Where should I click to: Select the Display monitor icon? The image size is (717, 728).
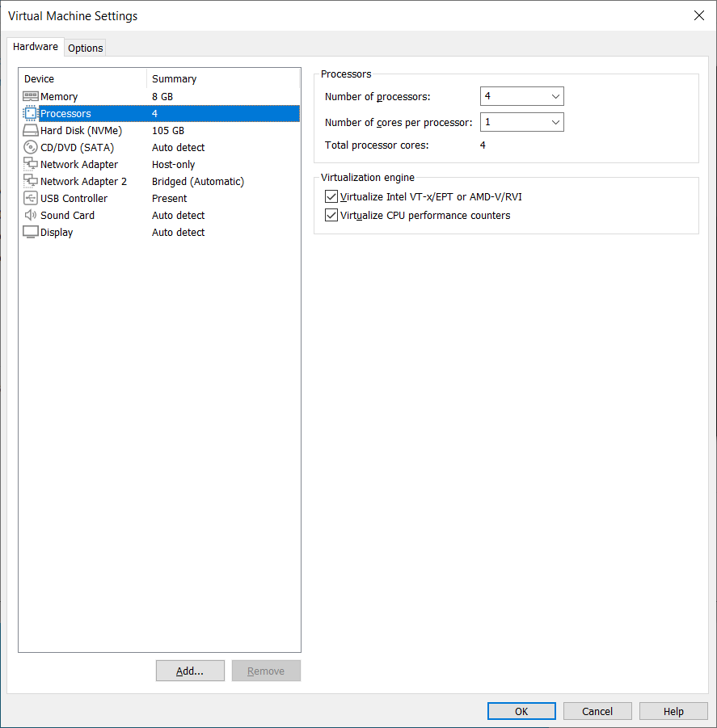[30, 232]
